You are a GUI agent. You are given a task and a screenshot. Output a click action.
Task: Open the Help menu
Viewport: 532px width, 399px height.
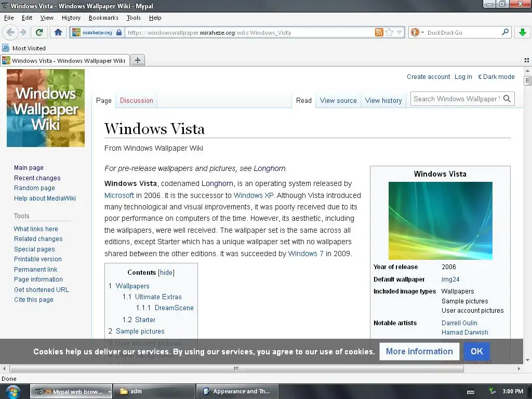click(155, 18)
